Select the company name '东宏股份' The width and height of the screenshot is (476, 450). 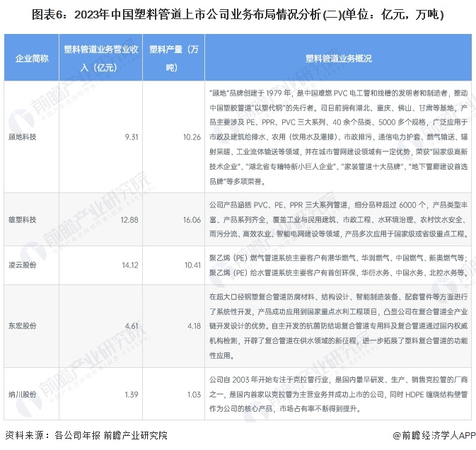(x=23, y=325)
